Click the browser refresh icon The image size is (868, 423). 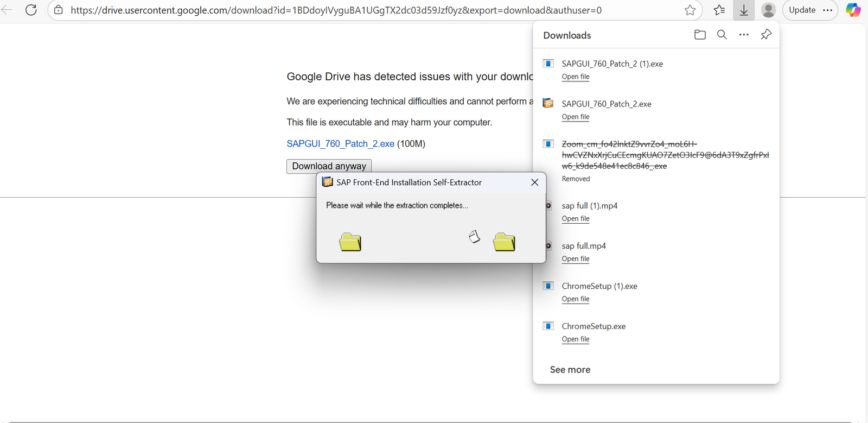[x=31, y=10]
